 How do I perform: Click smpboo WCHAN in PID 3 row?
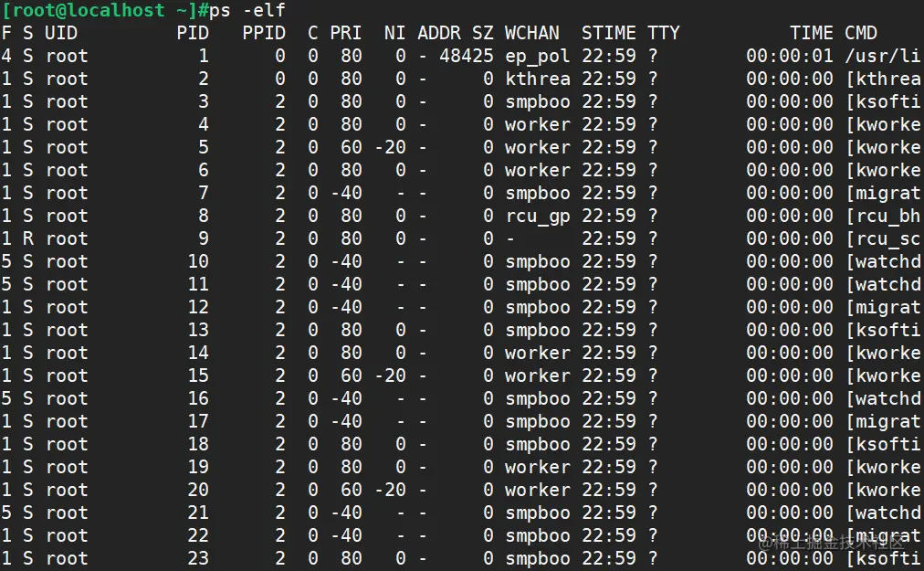pyautogui.click(x=538, y=101)
